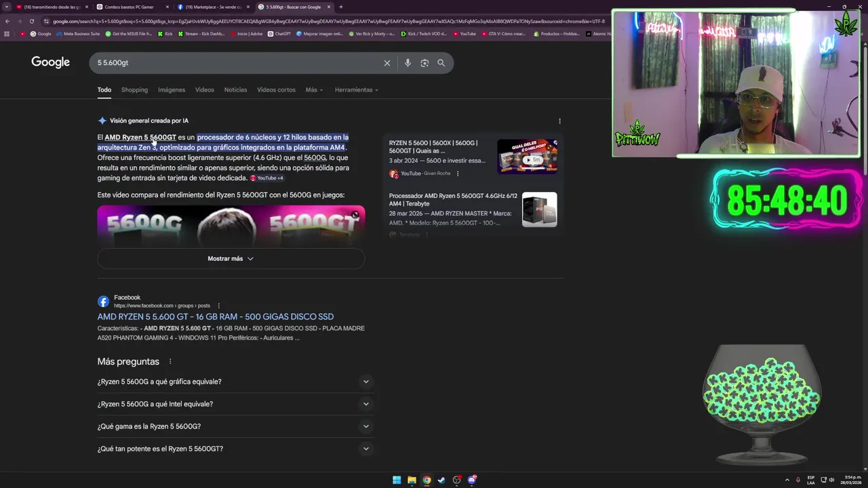This screenshot has height=488, width=868.
Task: Open the Herramientas dropdown
Action: pyautogui.click(x=356, y=89)
